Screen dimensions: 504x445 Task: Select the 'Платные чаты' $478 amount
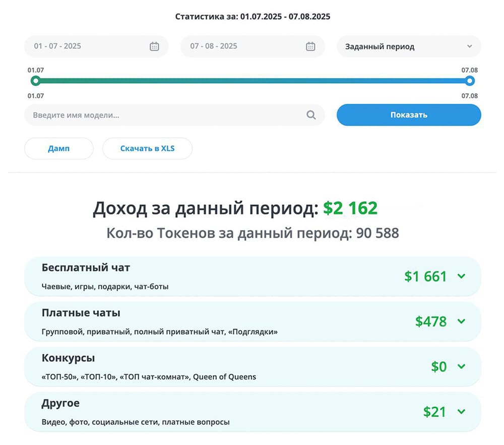(431, 321)
